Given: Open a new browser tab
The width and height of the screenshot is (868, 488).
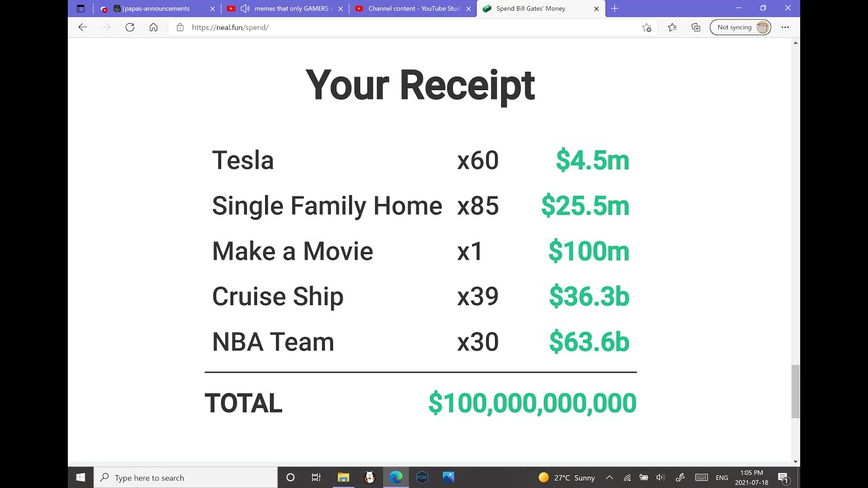Looking at the screenshot, I should click(614, 9).
